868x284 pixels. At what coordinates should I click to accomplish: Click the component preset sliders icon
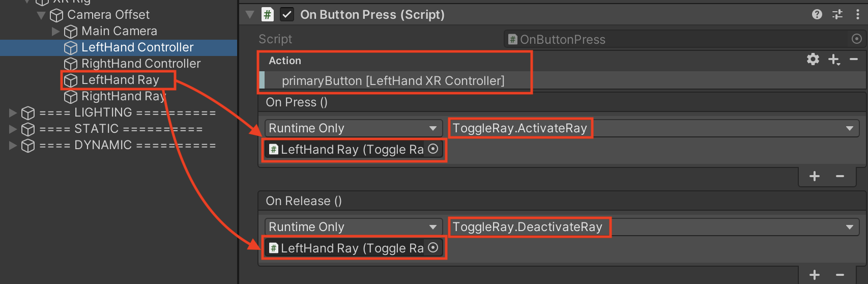(837, 14)
